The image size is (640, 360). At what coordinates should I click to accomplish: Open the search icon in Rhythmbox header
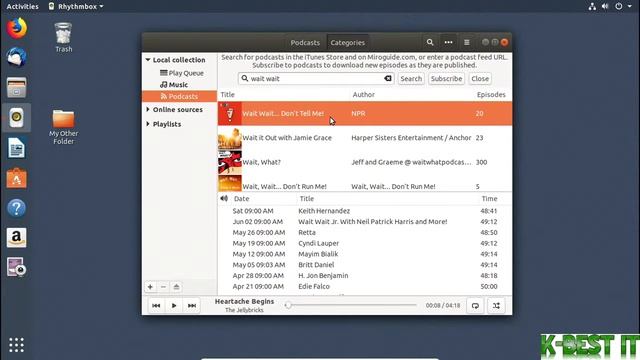click(x=430, y=42)
